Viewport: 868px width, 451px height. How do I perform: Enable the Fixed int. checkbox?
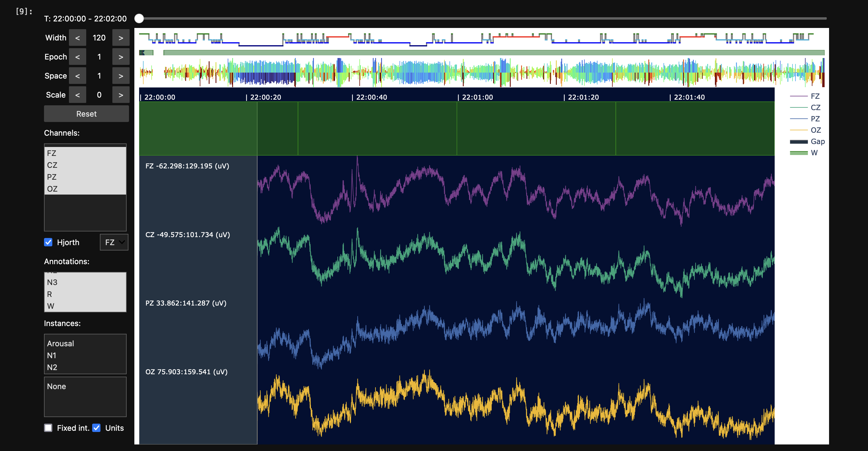48,428
